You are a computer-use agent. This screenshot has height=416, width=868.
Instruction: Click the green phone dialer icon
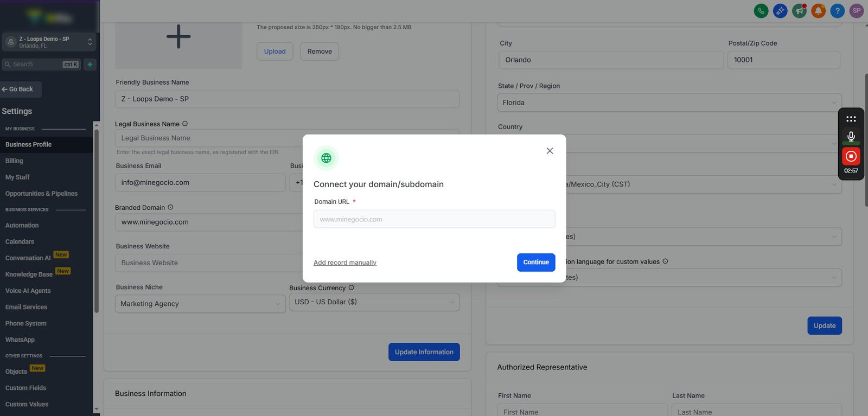pyautogui.click(x=761, y=11)
